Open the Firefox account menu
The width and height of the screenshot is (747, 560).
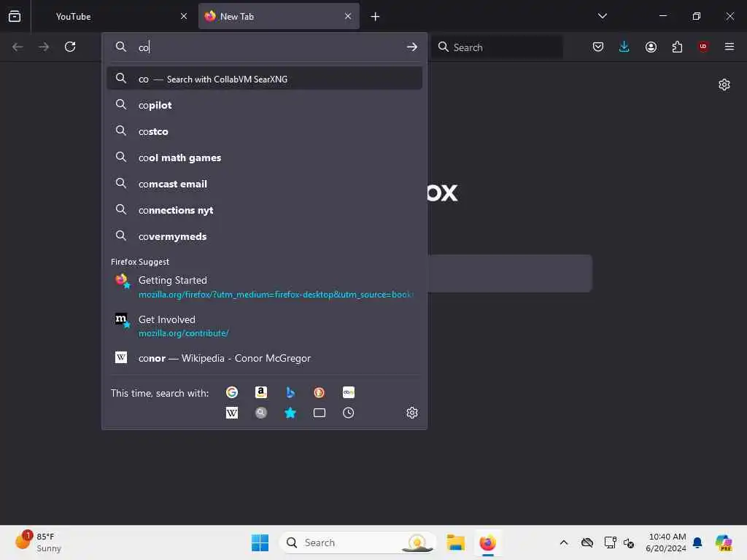pyautogui.click(x=651, y=47)
